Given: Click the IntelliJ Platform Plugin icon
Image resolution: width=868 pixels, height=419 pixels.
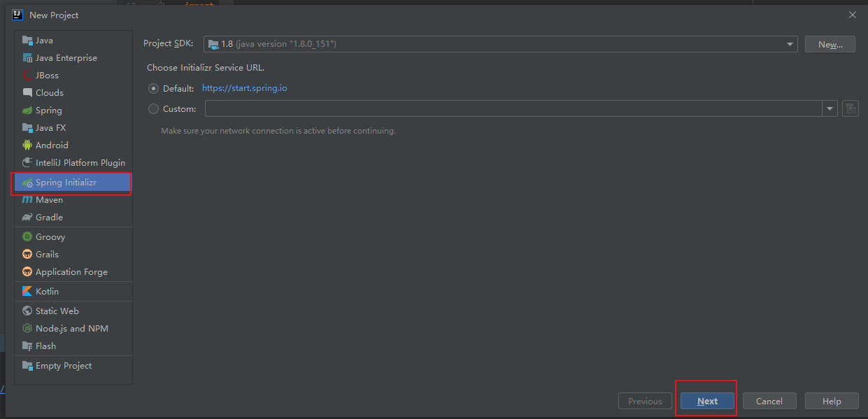Looking at the screenshot, I should click(27, 163).
